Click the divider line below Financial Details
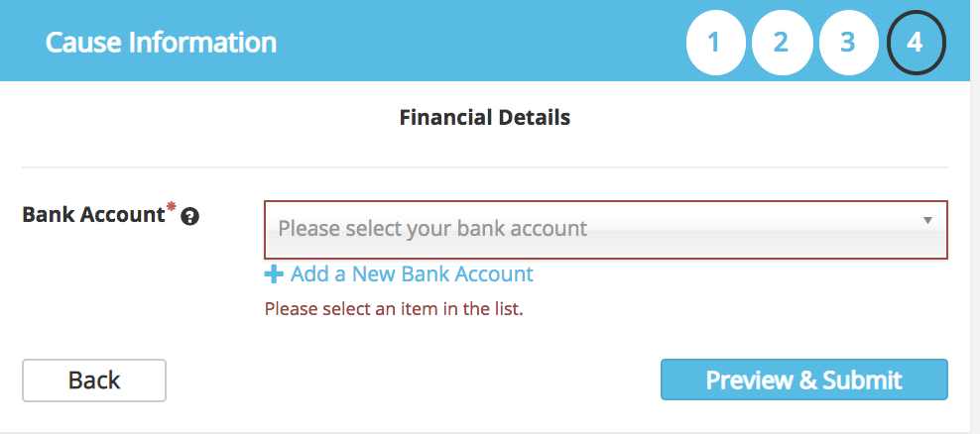This screenshot has width=980, height=434. coord(485,167)
